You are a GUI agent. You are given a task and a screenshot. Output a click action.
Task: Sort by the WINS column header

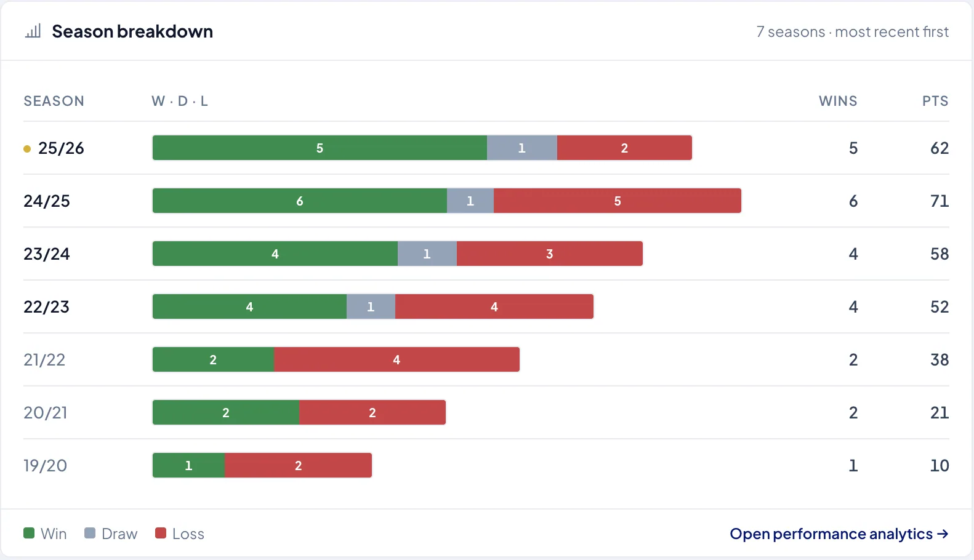pyautogui.click(x=838, y=101)
